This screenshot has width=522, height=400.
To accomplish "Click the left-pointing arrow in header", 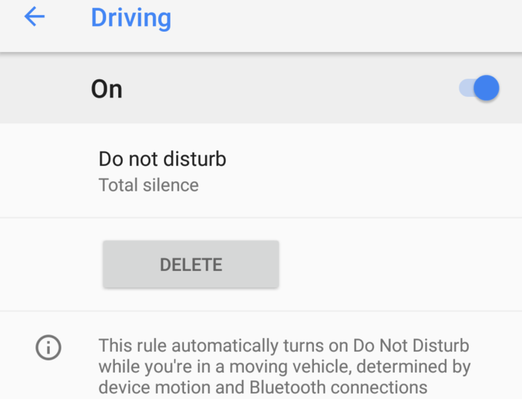I will tap(35, 16).
